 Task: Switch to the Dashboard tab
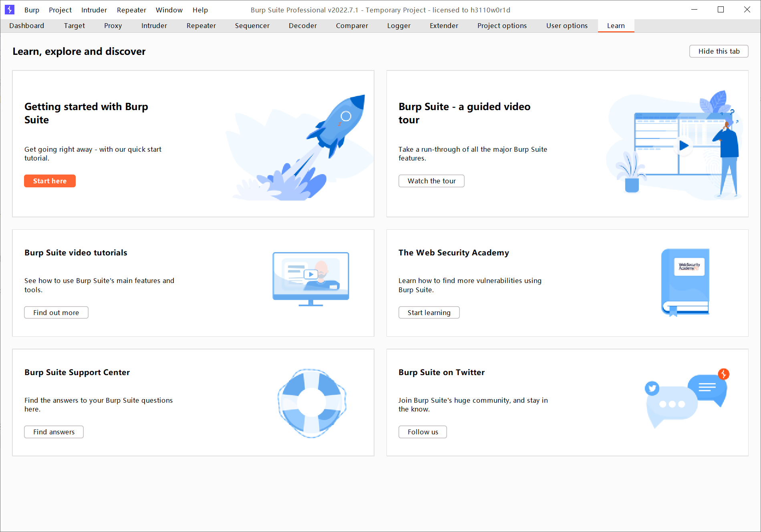pos(27,26)
